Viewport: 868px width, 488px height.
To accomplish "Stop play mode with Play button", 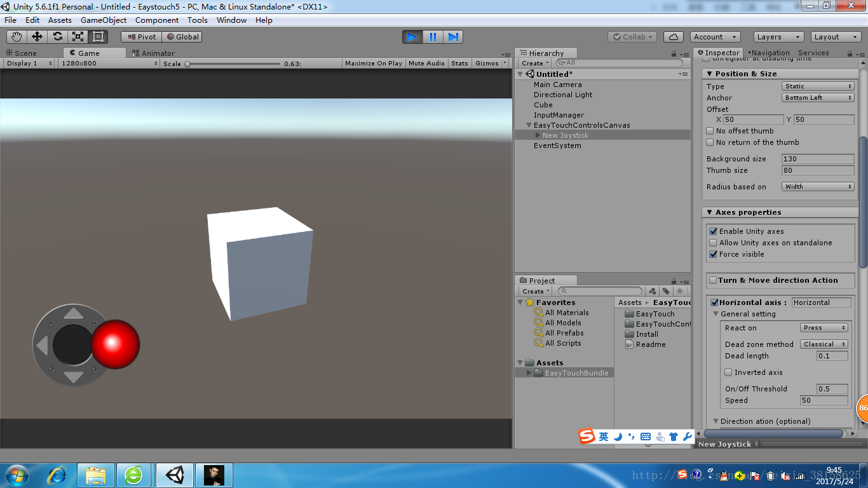I will point(412,37).
